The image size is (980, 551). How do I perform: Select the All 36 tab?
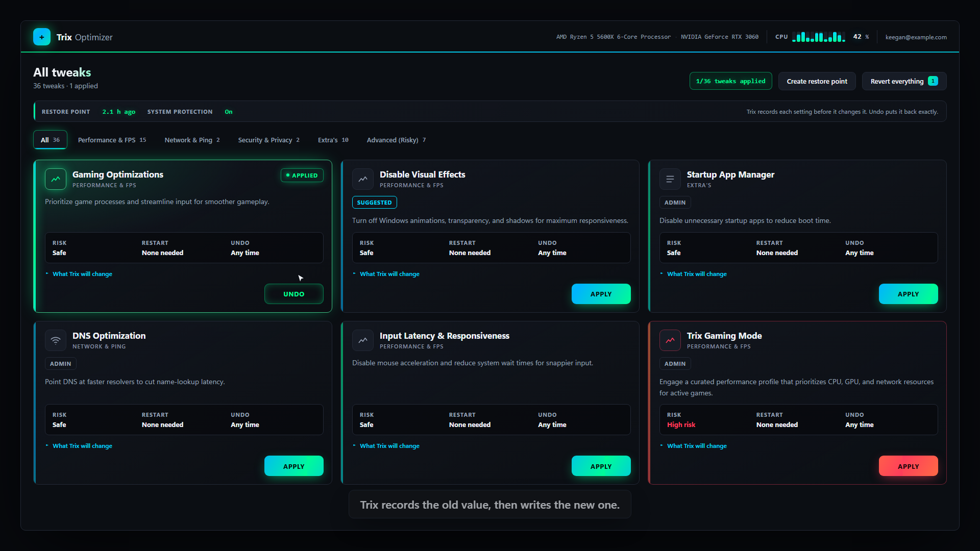(50, 140)
